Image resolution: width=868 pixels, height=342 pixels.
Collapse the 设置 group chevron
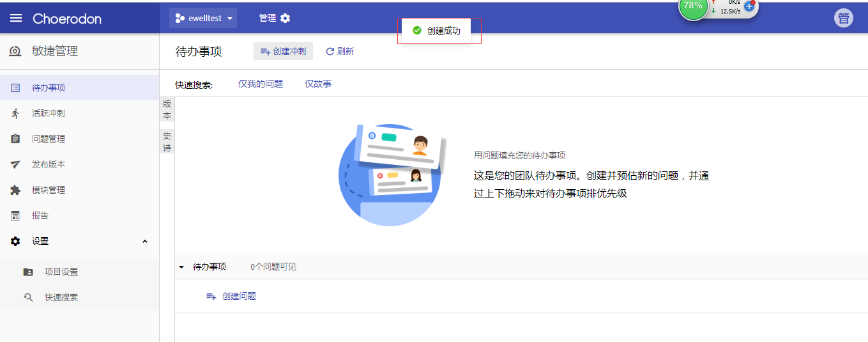[144, 241]
